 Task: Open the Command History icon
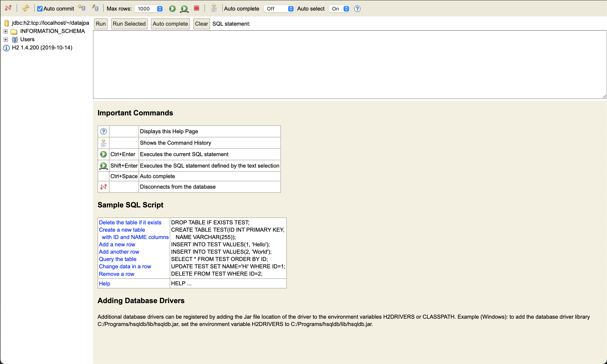click(214, 8)
